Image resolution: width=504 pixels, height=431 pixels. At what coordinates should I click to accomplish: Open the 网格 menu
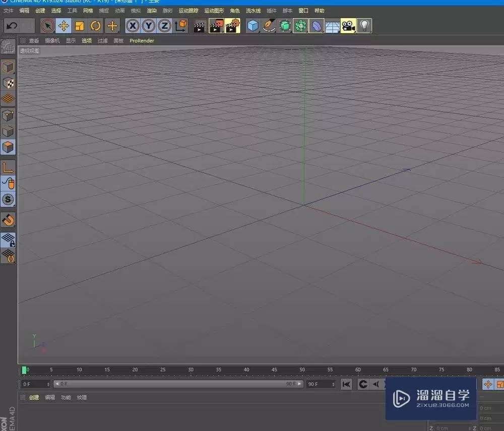[x=88, y=11]
